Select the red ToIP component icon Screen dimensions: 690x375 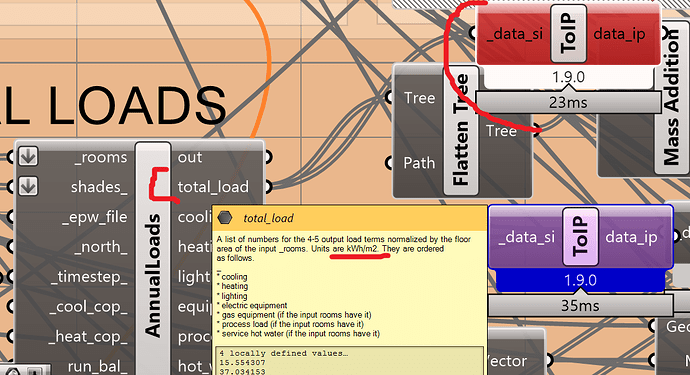(568, 34)
